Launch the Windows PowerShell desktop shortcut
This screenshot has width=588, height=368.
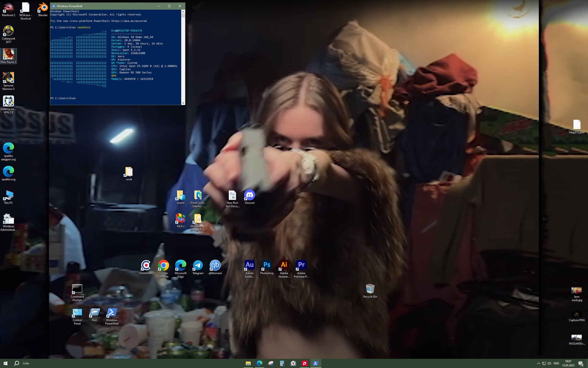click(x=112, y=316)
